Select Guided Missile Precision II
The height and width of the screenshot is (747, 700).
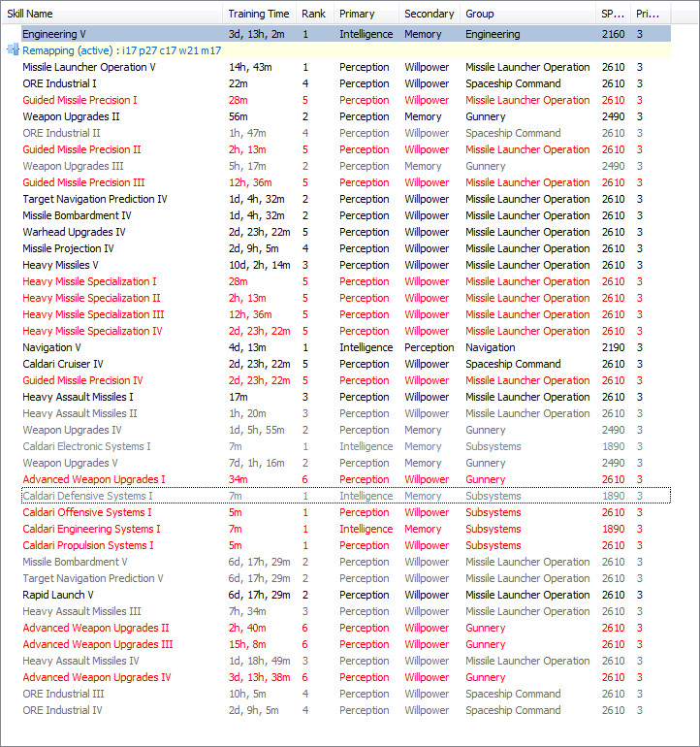pyautogui.click(x=346, y=149)
